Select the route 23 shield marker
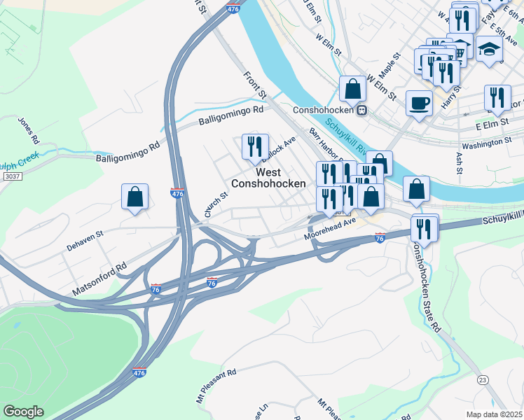Screen dimensions: 524x420 [x=483, y=380]
